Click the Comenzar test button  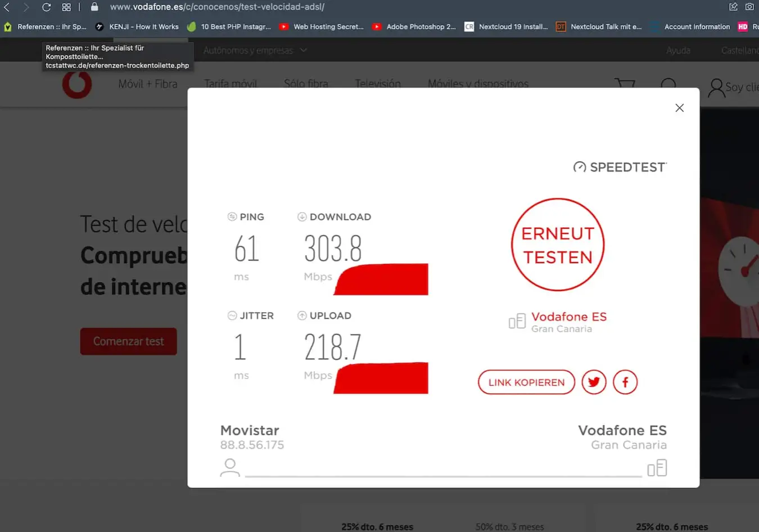[x=129, y=341]
